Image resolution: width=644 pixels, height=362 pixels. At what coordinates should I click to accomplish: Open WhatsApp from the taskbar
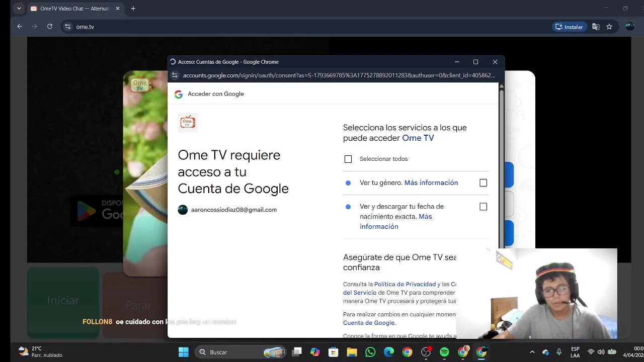pyautogui.click(x=370, y=352)
